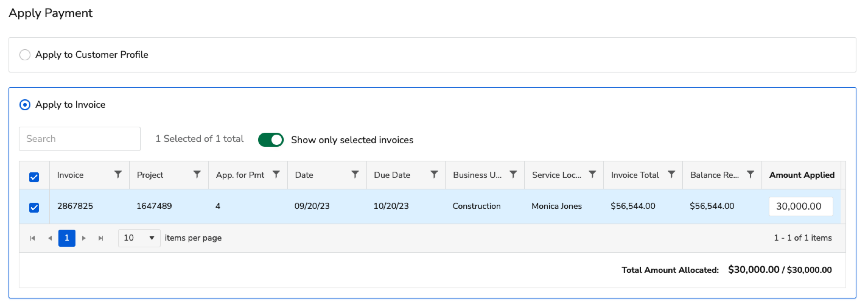Open Service Location column filter

592,174
